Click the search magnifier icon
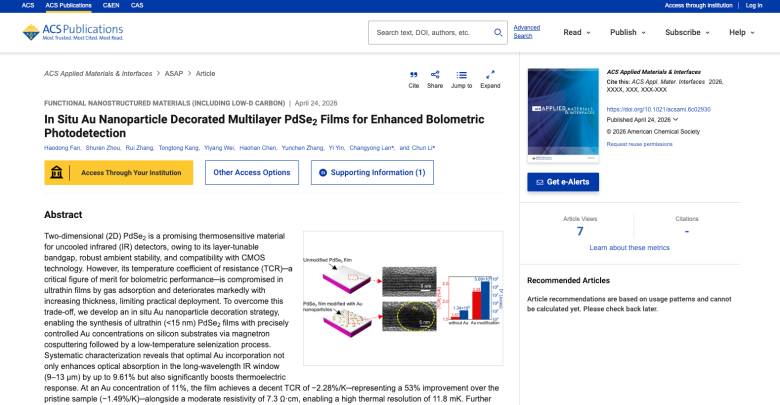This screenshot has height=405, width=780. [x=497, y=32]
